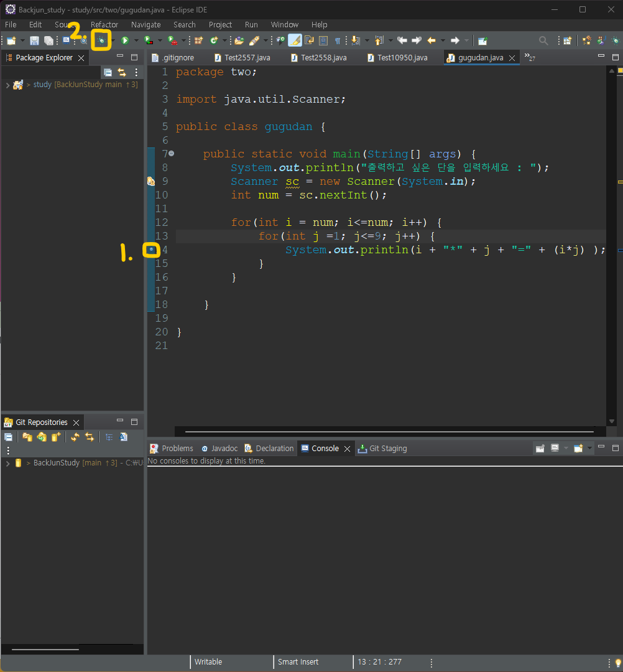Toggle Word Wrap in editor toolbar
Viewport: 623px width, 672px height.
pyautogui.click(x=309, y=40)
